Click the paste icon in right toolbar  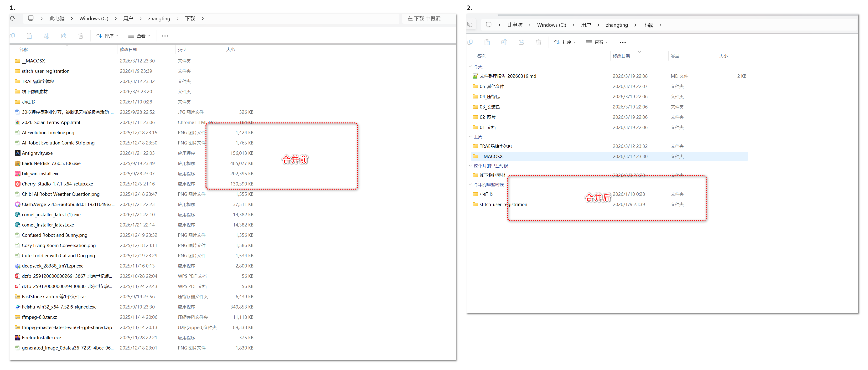tap(487, 42)
